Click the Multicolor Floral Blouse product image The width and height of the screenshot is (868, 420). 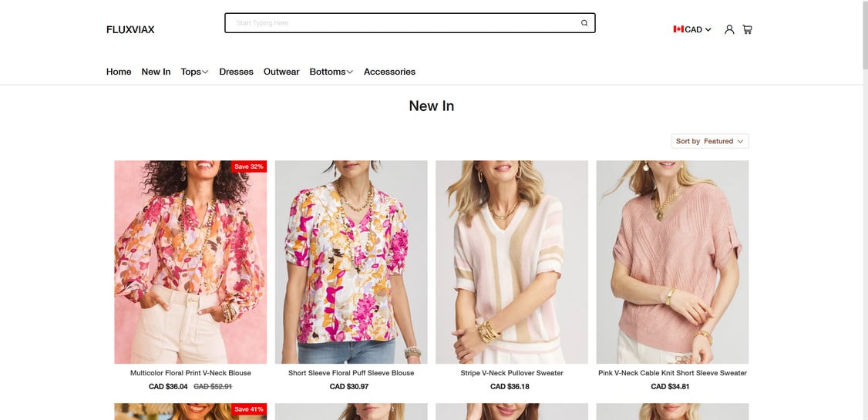click(x=190, y=262)
